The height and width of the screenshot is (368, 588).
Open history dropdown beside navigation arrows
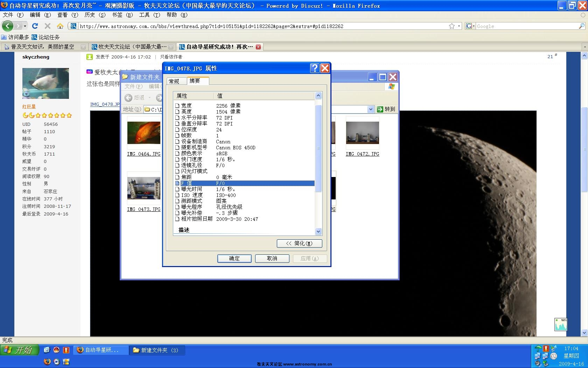point(25,26)
